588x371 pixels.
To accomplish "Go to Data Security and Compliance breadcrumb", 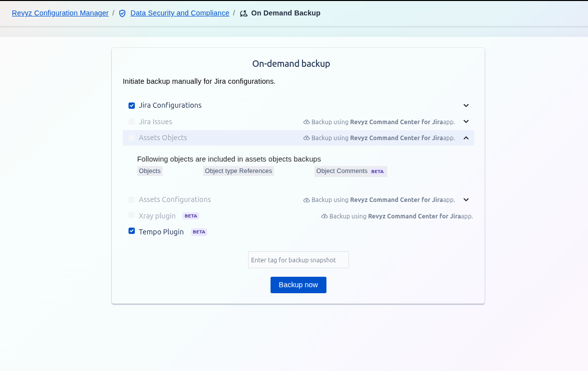I will (x=180, y=13).
